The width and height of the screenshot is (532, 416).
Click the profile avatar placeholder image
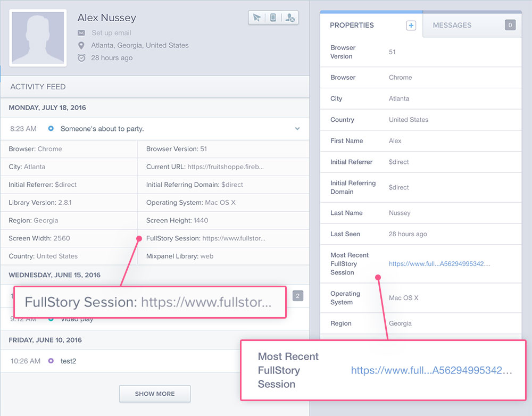coord(37,37)
